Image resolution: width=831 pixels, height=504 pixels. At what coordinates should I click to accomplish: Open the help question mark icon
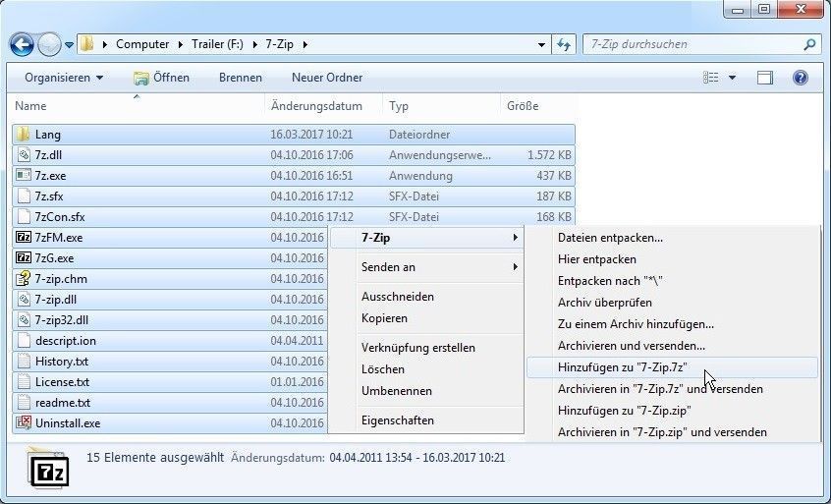pyautogui.click(x=800, y=78)
